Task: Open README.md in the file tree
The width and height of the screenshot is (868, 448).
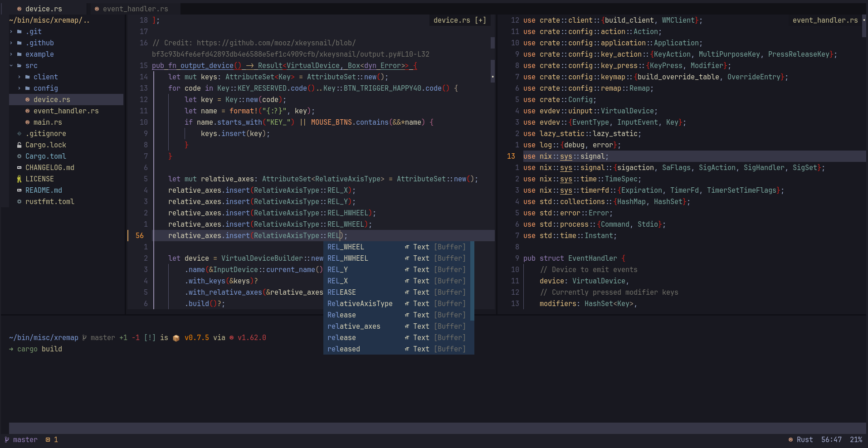Action: click(x=44, y=190)
